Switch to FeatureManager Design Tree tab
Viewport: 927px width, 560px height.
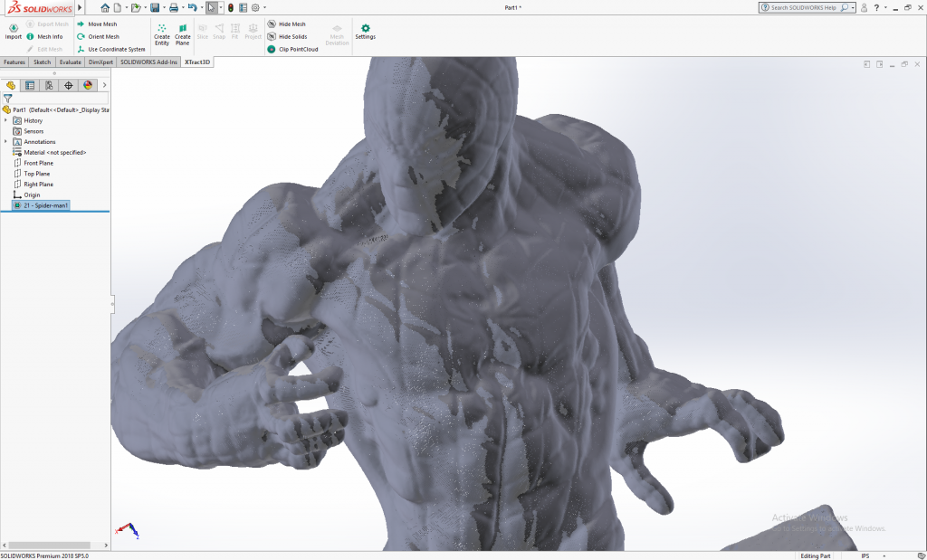tap(11, 85)
